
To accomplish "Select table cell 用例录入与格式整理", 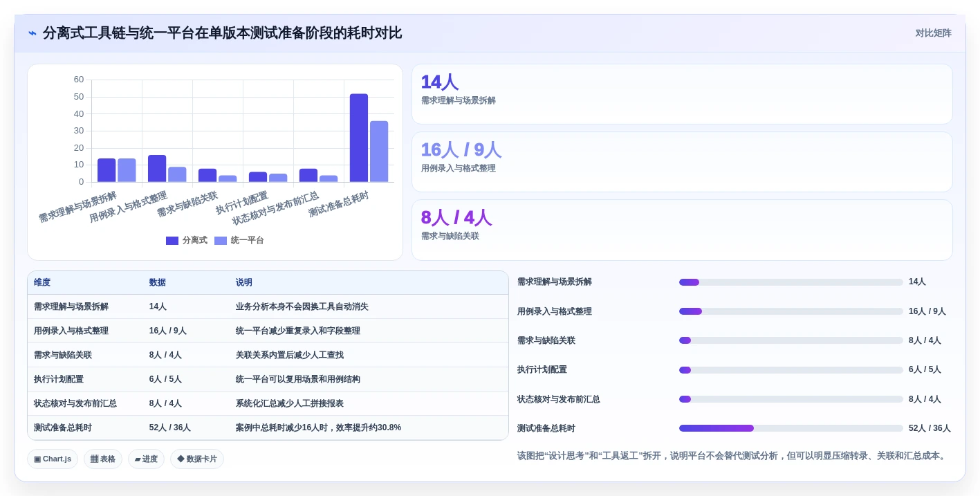I will pos(71,331).
